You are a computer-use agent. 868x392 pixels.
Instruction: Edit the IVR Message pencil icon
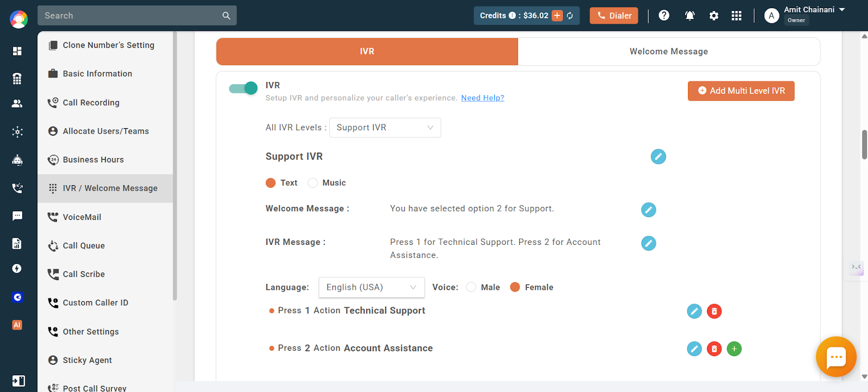(x=648, y=243)
